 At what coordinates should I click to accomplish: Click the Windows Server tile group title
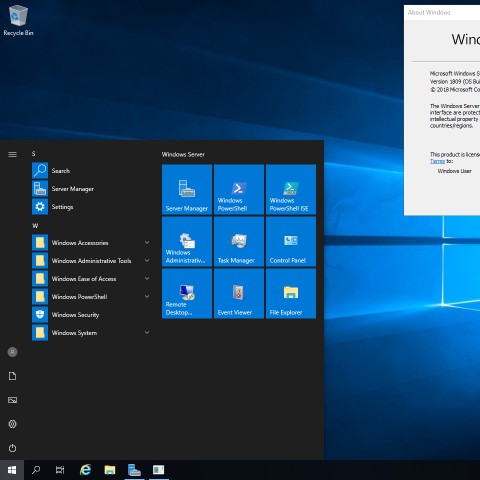[x=183, y=154]
